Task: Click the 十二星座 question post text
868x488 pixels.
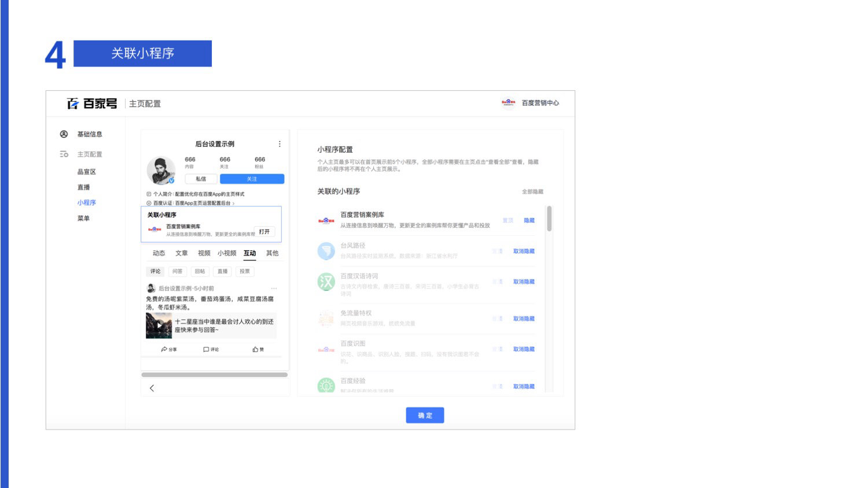Action: coord(225,326)
